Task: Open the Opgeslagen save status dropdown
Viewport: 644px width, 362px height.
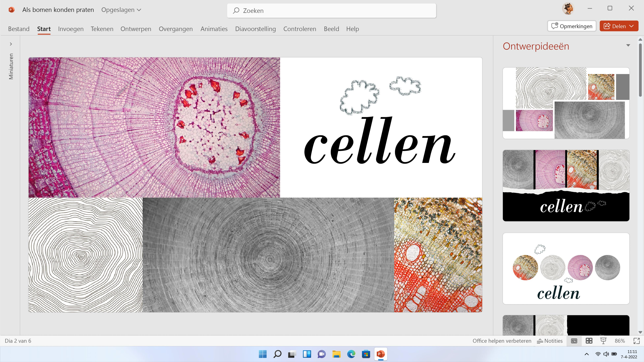Action: [121, 10]
